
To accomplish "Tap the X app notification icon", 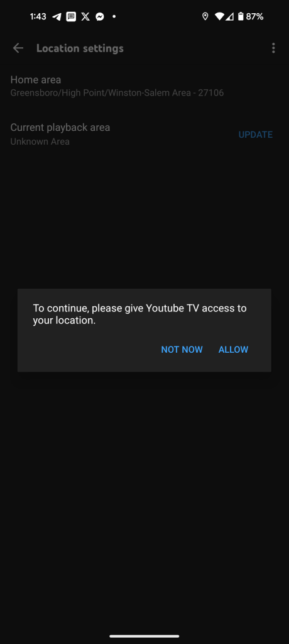I will tap(85, 17).
